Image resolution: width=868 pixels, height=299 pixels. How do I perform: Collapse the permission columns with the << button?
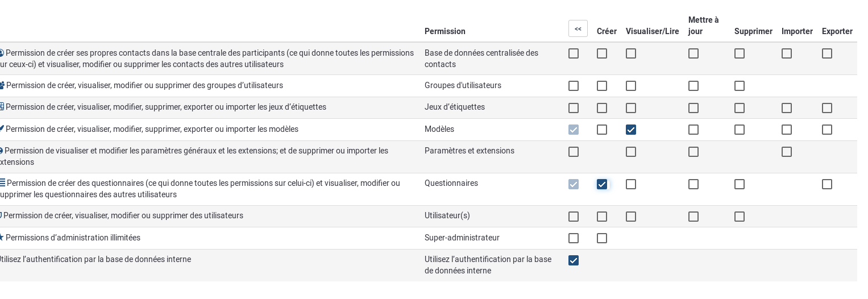[x=578, y=28]
